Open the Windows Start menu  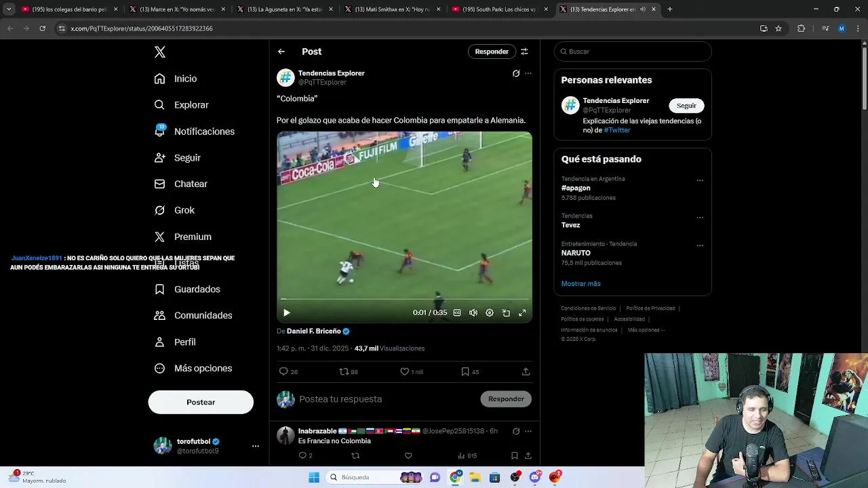(x=314, y=477)
